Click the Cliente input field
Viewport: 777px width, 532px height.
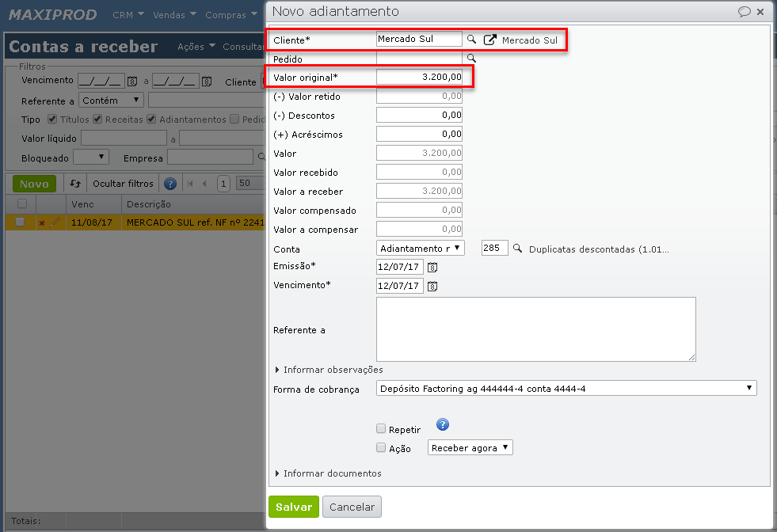(x=419, y=39)
